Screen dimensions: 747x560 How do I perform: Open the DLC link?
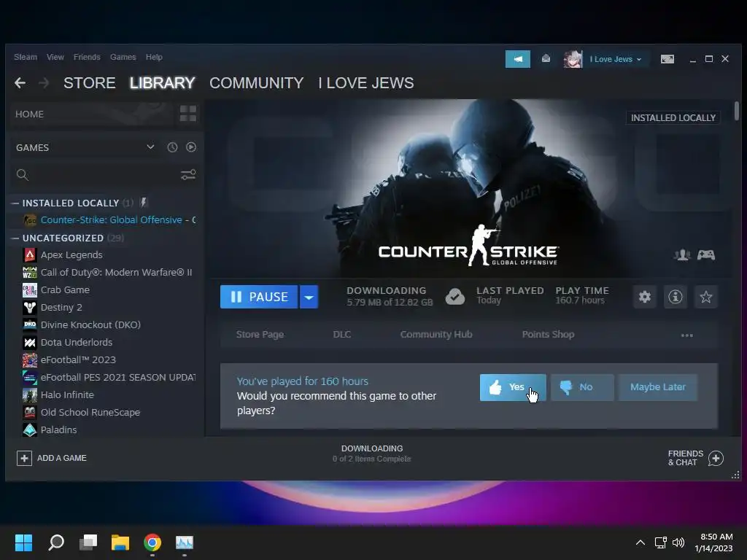tap(342, 334)
